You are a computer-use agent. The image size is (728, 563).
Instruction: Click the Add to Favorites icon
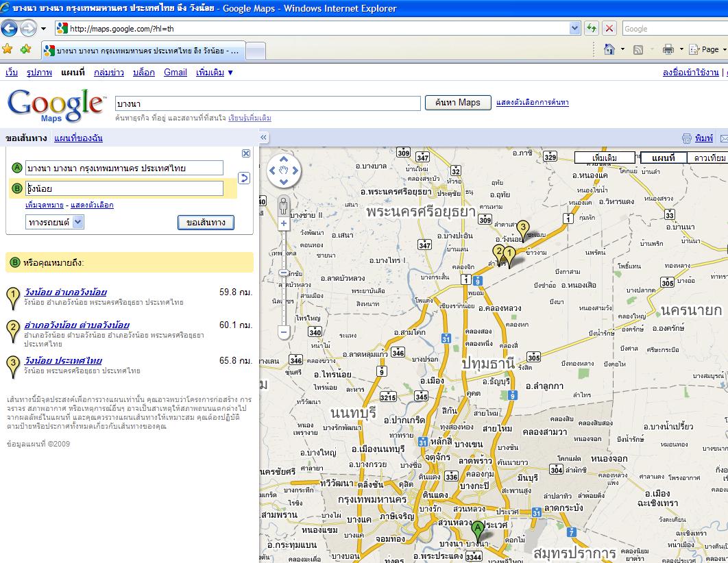click(25, 49)
